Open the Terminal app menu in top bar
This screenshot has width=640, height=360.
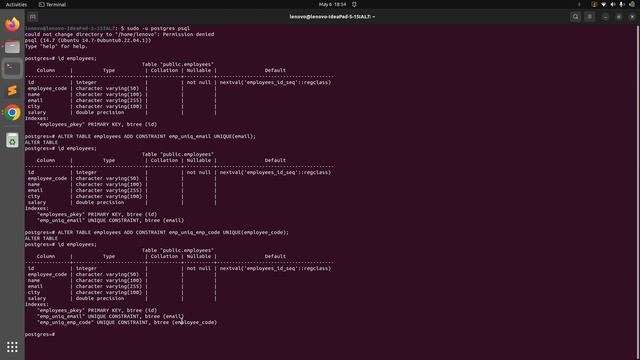tap(52, 4)
